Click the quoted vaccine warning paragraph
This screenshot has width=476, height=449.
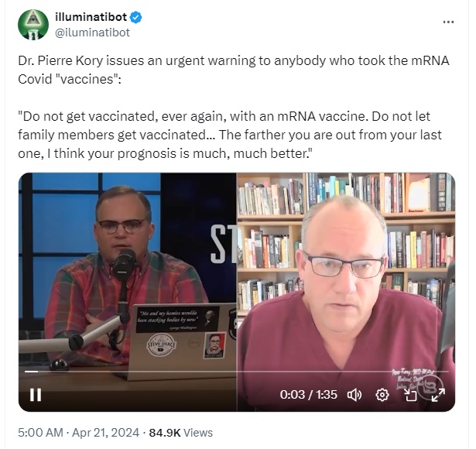[230, 135]
